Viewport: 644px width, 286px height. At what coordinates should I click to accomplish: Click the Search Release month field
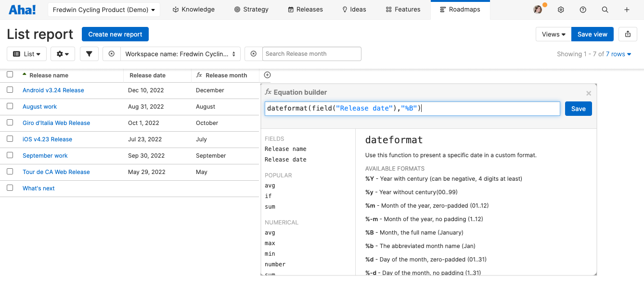coord(312,54)
